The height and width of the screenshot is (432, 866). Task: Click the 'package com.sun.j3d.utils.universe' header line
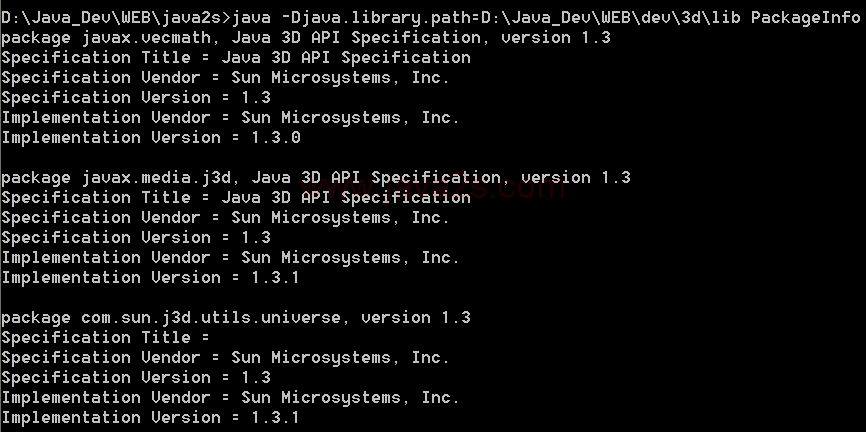236,318
